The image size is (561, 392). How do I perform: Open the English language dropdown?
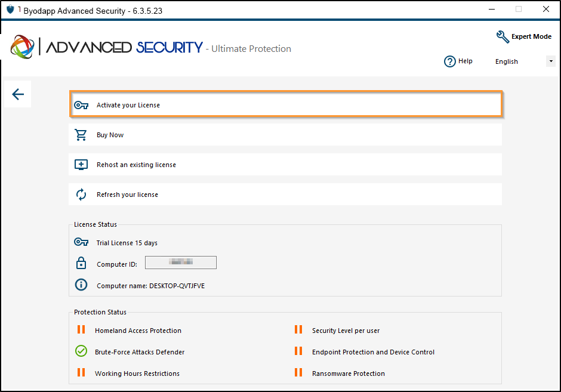click(x=525, y=61)
